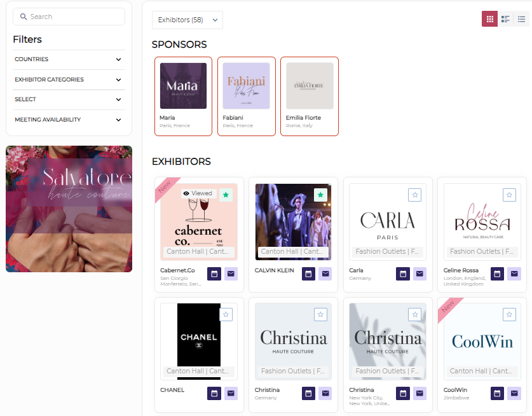Expand Exhibitor Categories filter
The image size is (532, 416).
point(68,80)
